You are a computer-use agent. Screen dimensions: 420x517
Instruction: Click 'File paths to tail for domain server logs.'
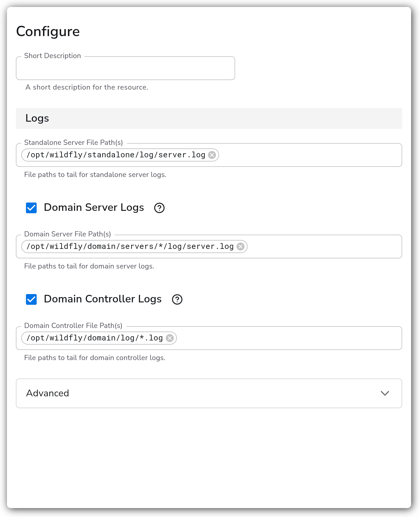(89, 266)
